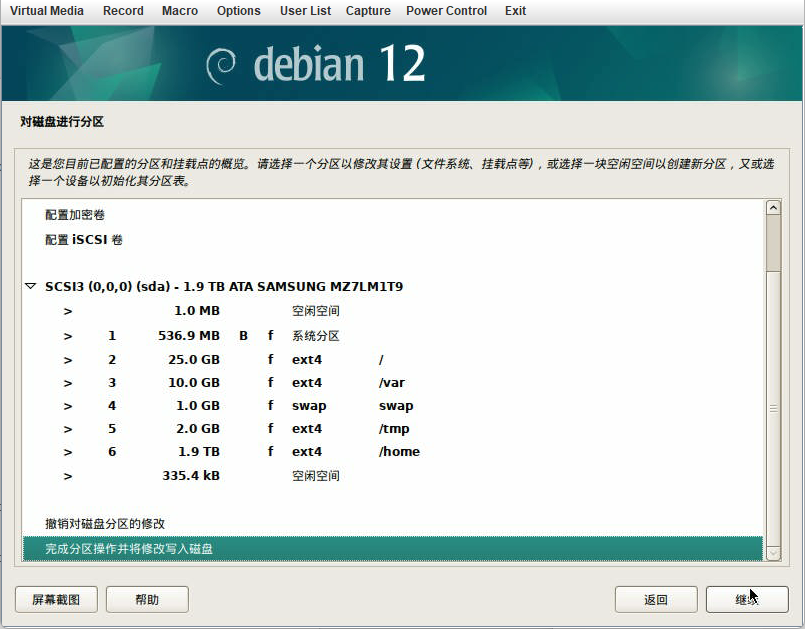The height and width of the screenshot is (629, 805).
Task: Expand arrow for partition 4 swap
Action: [x=68, y=406]
